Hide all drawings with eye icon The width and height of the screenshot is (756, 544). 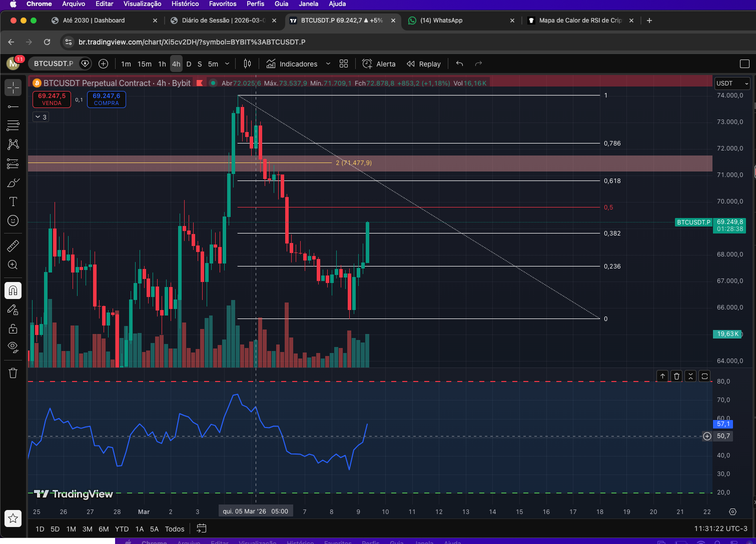point(13,347)
